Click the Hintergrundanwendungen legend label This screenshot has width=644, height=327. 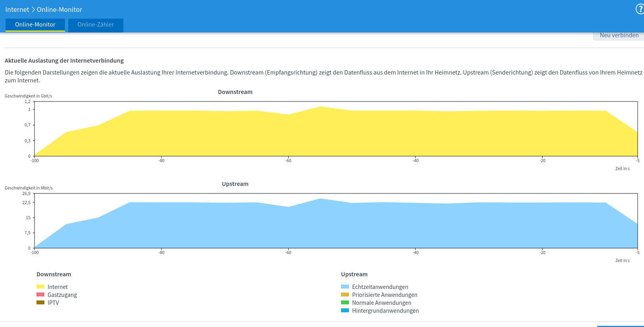click(385, 311)
